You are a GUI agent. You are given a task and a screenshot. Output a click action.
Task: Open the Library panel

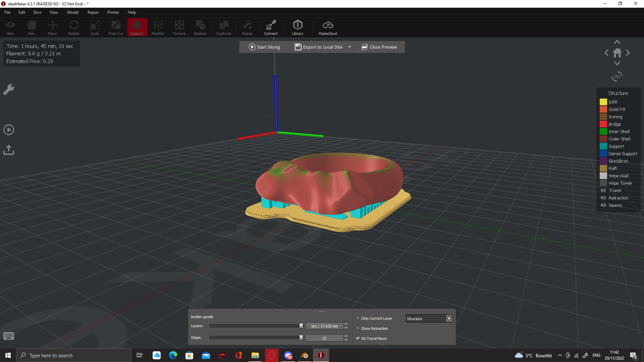297,27
